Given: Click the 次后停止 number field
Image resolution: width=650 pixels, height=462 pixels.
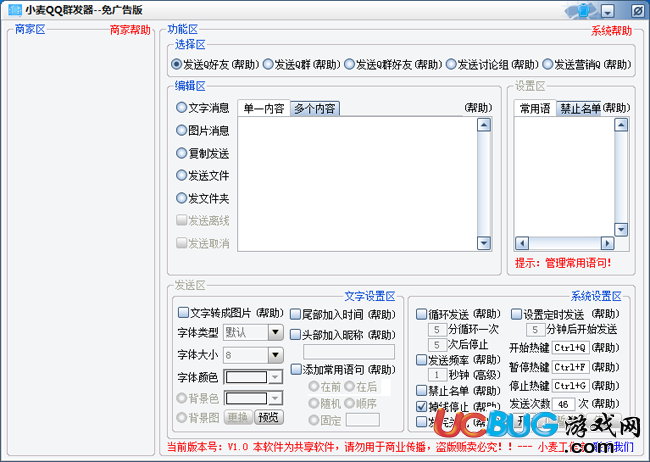Looking at the screenshot, I should 437,345.
